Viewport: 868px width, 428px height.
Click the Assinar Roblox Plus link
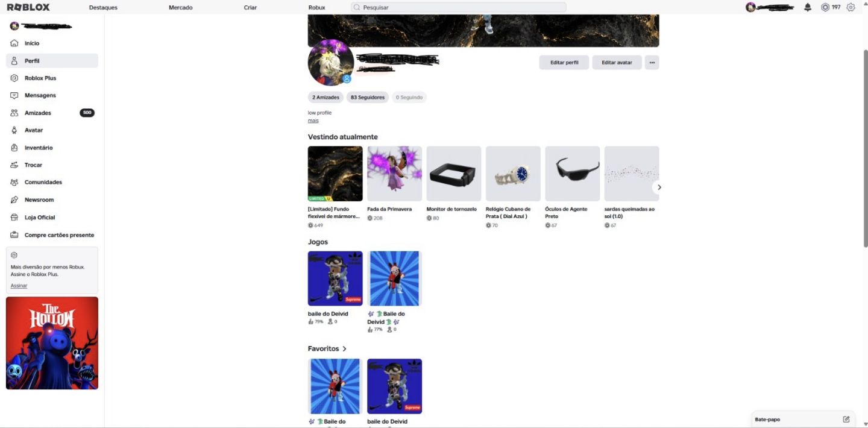tap(19, 286)
